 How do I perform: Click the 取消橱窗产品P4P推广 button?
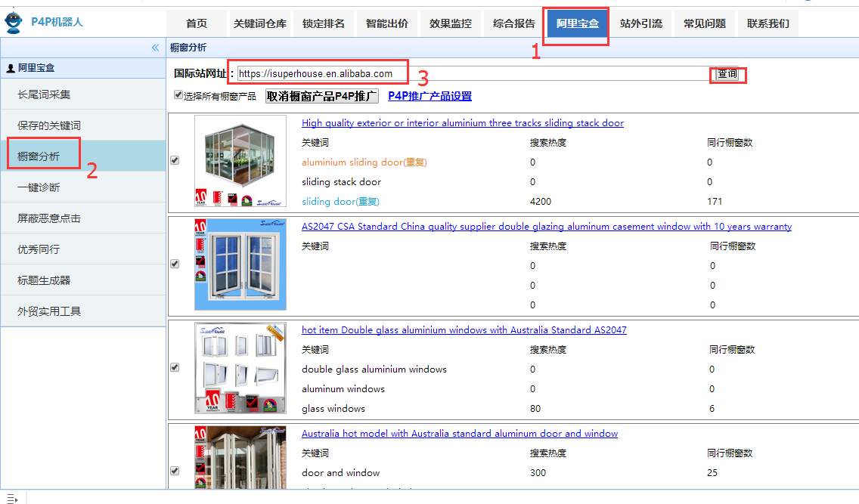pyautogui.click(x=322, y=96)
